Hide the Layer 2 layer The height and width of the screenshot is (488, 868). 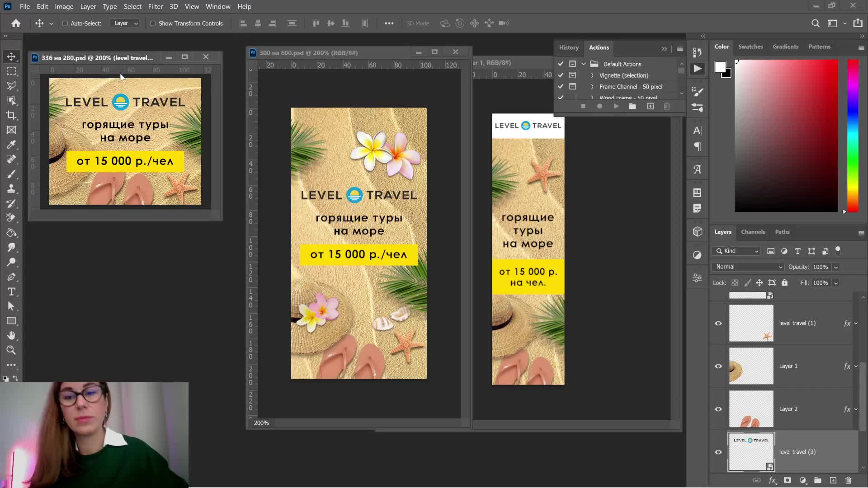[718, 409]
